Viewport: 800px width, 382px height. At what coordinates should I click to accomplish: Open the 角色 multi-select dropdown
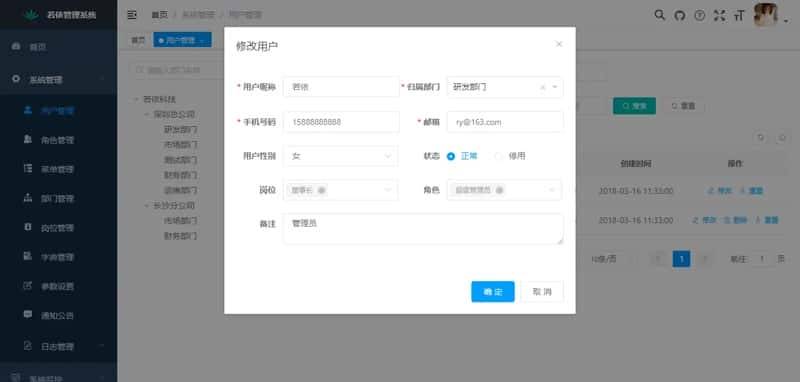pos(504,190)
